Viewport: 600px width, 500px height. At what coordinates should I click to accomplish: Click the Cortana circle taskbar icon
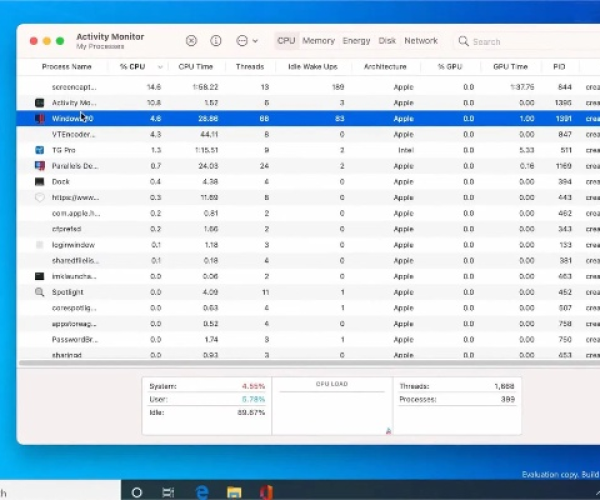tap(137, 491)
